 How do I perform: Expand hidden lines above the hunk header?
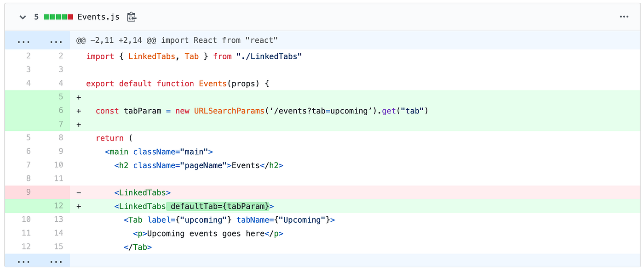point(56,40)
